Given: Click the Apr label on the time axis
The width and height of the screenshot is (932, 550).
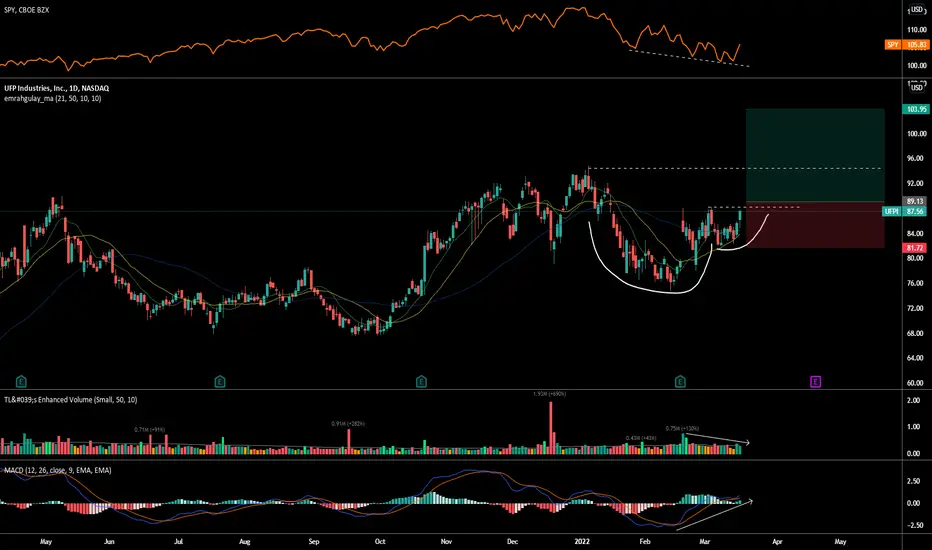Looking at the screenshot, I should pos(777,542).
